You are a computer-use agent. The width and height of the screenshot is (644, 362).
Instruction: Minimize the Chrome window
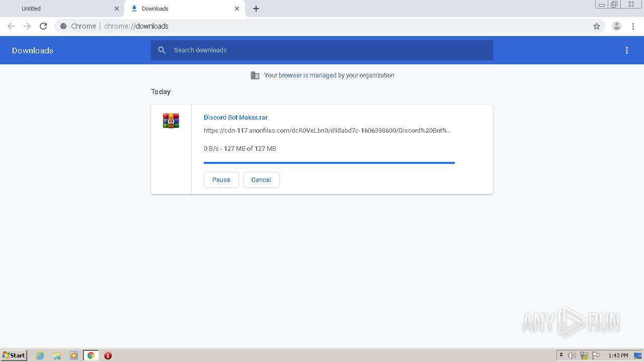(x=602, y=5)
